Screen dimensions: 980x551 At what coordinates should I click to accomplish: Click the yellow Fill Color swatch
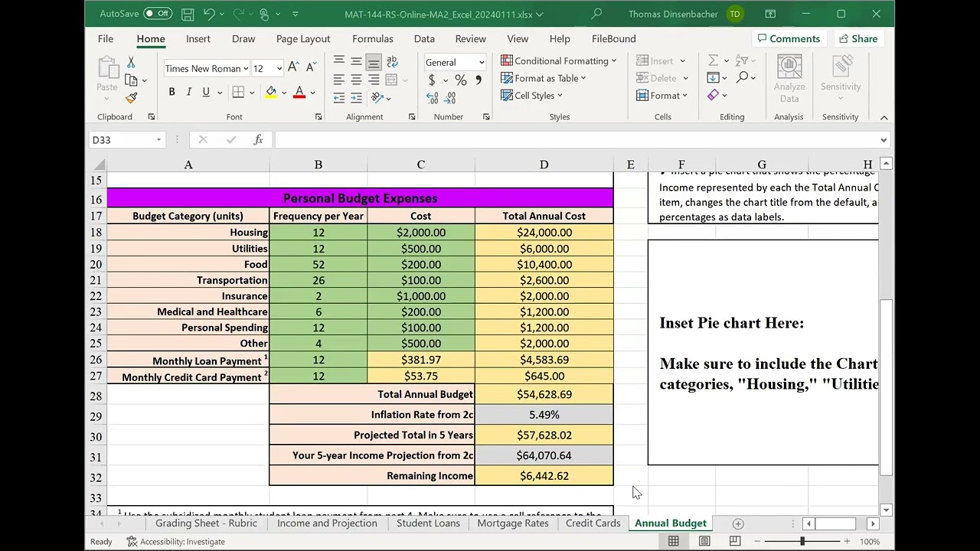pyautogui.click(x=271, y=93)
